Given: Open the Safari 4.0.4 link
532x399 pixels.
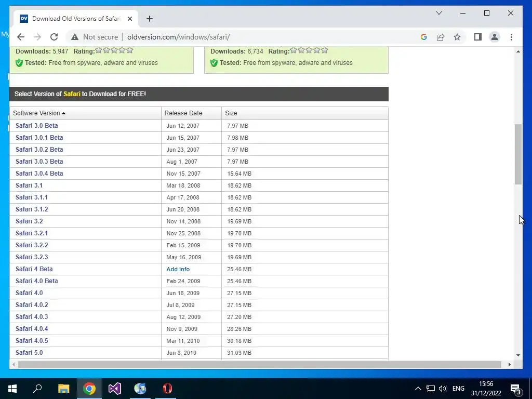Looking at the screenshot, I should click(32, 329).
